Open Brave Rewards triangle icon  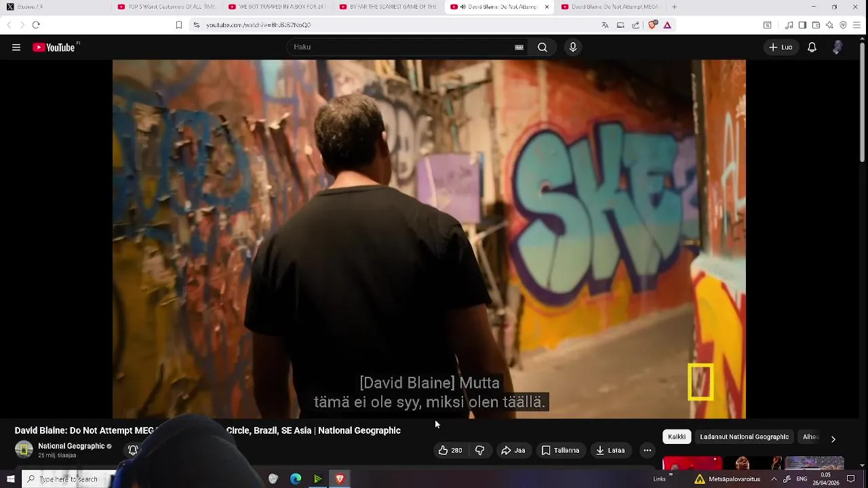tap(667, 25)
